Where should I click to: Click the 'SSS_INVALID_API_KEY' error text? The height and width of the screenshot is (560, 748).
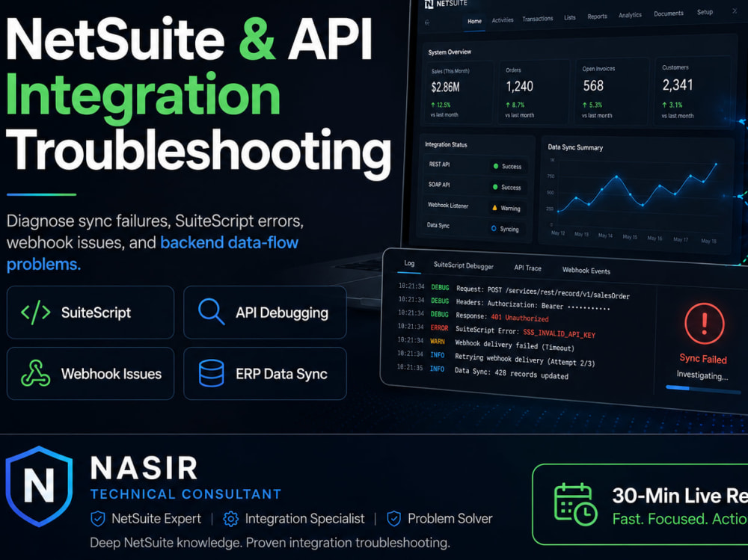pyautogui.click(x=559, y=333)
